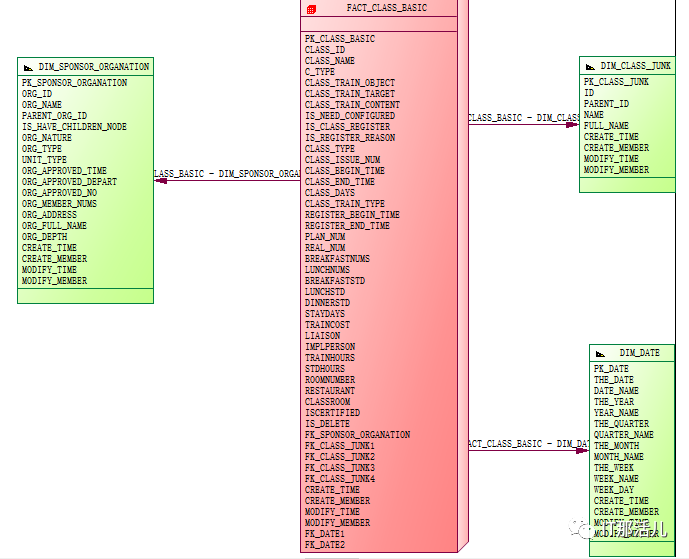Click IS_HAVE_CHILDREN_NODE column
Viewport: 689px width, 559px height.
coord(75,127)
